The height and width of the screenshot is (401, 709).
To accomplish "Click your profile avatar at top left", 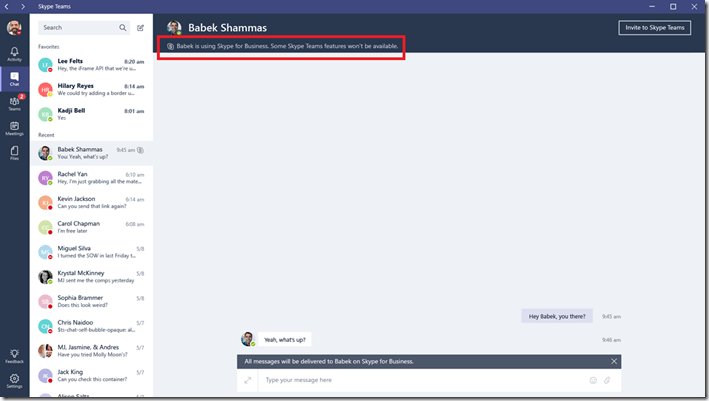I will coord(14,28).
